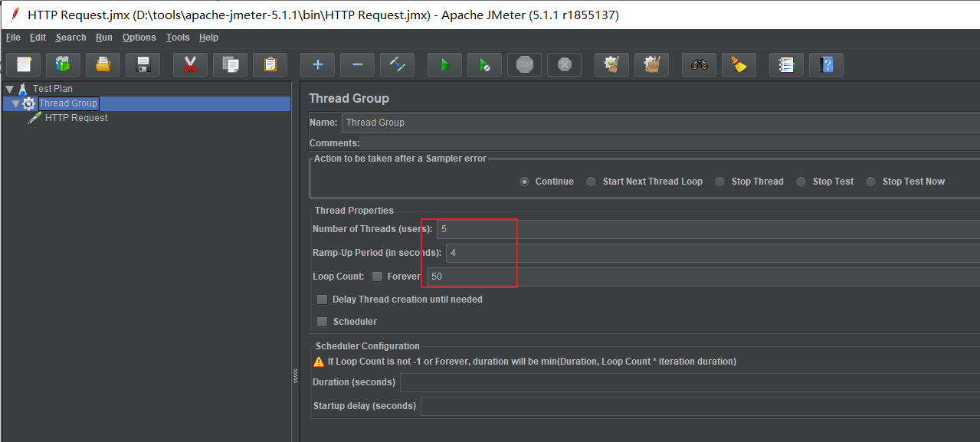The height and width of the screenshot is (442, 980).
Task: Click the Startup delay (seconds) field
Action: click(700, 406)
